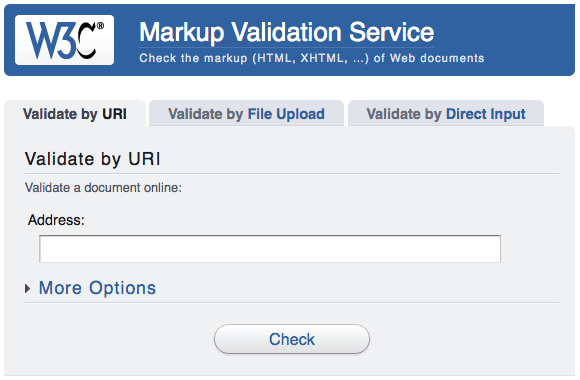Expand the More Options disclosure triangle

click(28, 288)
